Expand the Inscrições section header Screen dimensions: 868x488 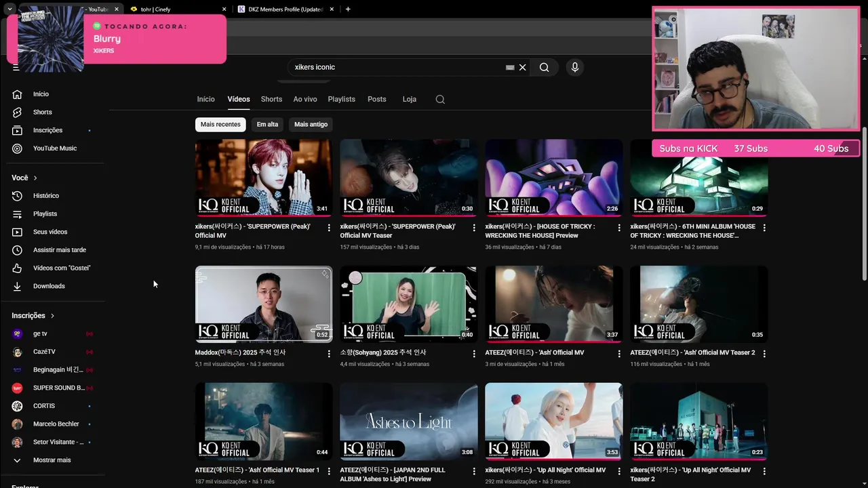(33, 316)
